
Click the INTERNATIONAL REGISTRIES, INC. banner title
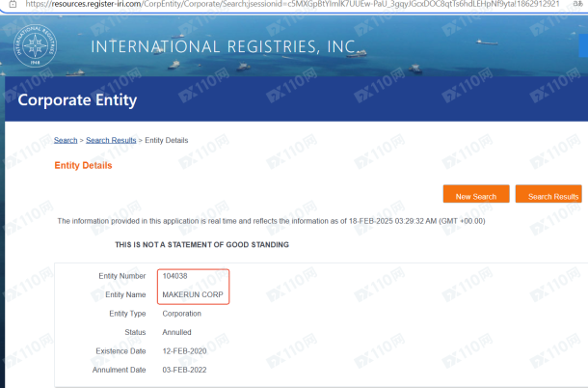(x=225, y=47)
